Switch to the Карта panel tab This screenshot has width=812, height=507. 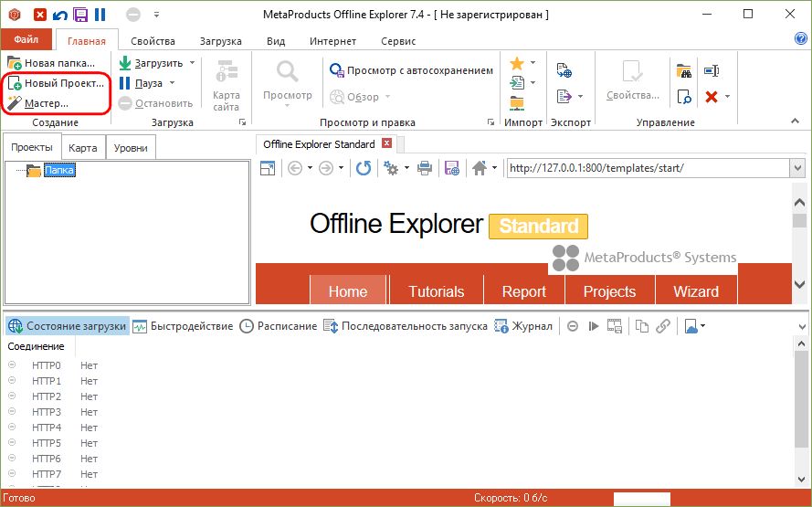[83, 148]
